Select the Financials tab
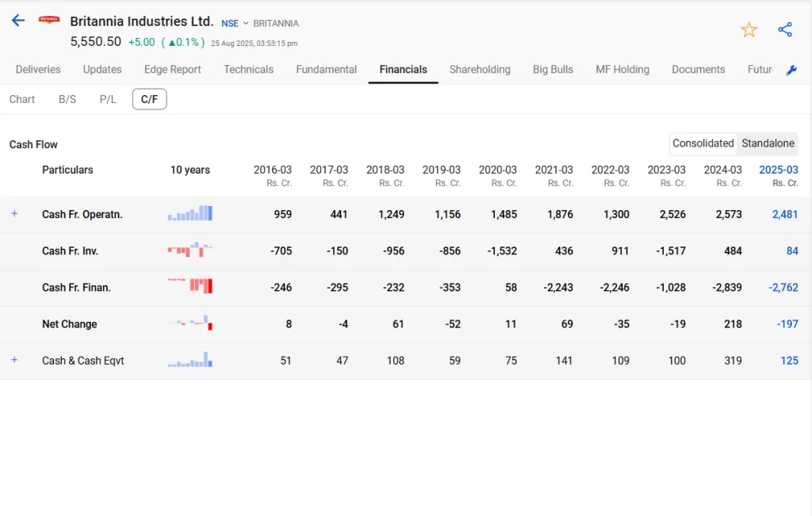The image size is (812, 516). click(403, 69)
